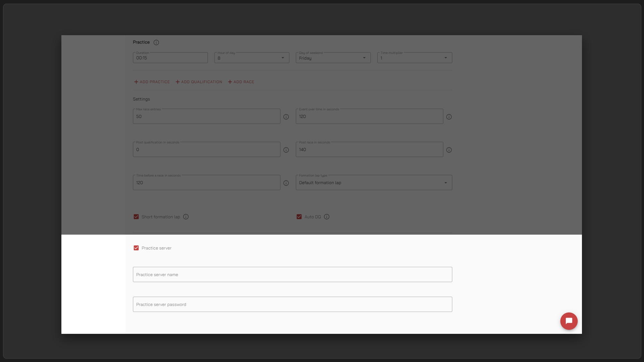Viewport: 644px width, 362px height.
Task: Open the Hour of day dropdown
Action: tap(252, 58)
